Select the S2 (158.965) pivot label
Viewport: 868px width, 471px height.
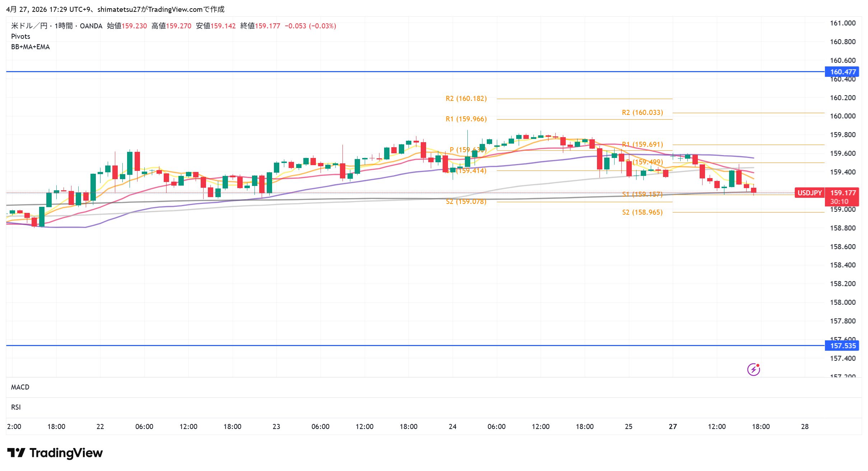pos(642,212)
